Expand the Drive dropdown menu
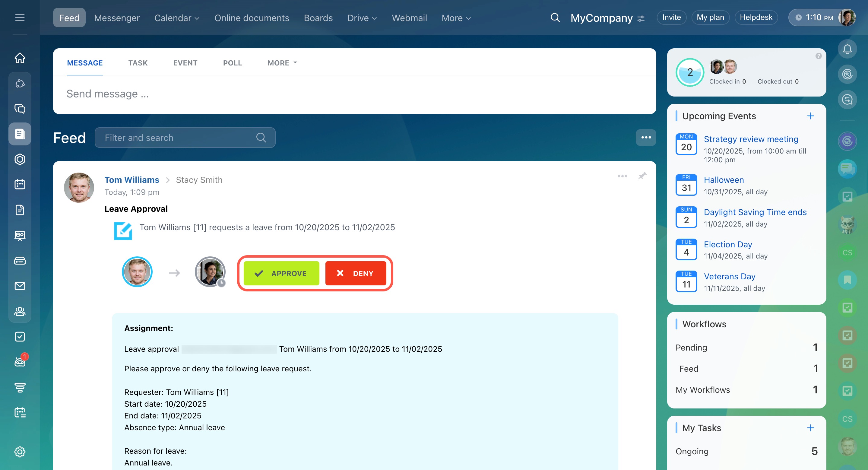 [362, 18]
